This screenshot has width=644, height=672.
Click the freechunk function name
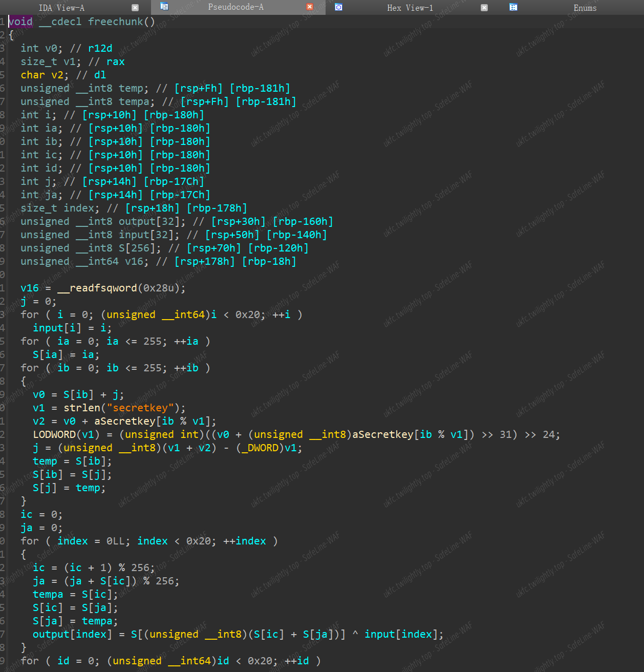click(115, 22)
